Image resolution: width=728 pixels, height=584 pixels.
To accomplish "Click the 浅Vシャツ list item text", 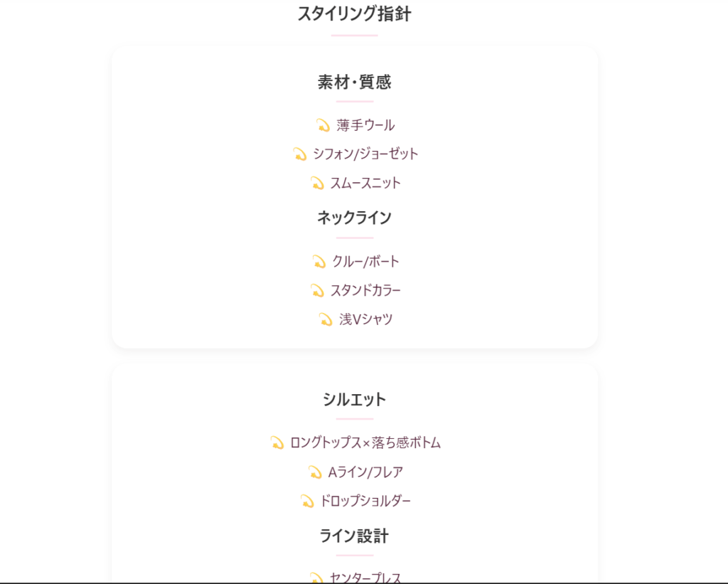I will (x=366, y=320).
